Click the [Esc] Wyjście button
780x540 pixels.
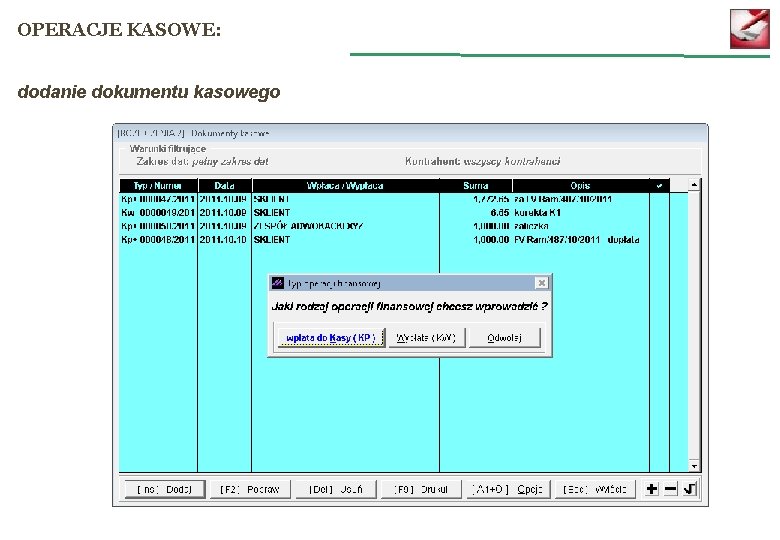click(x=595, y=489)
